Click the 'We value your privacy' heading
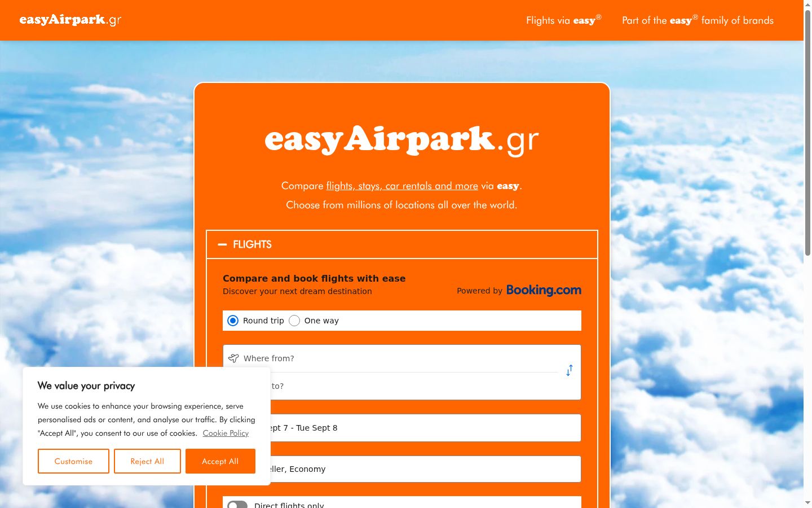The width and height of the screenshot is (812, 508). 86,386
